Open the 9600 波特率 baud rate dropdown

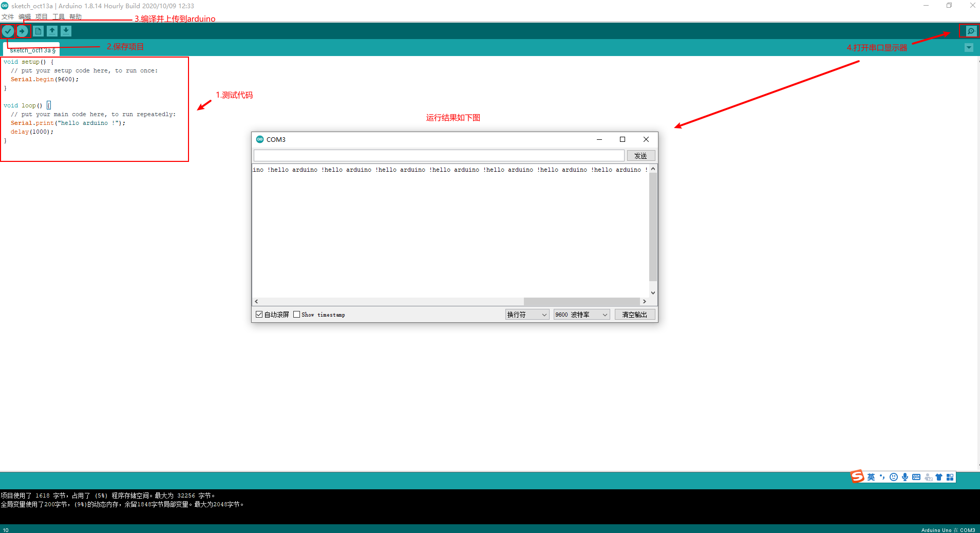(x=581, y=315)
